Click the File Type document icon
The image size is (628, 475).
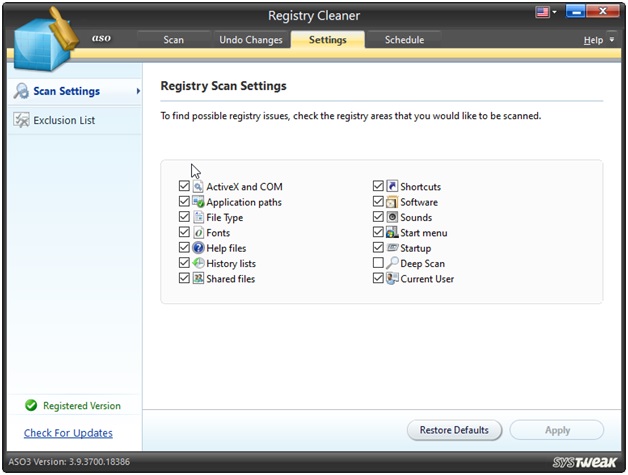[198, 217]
